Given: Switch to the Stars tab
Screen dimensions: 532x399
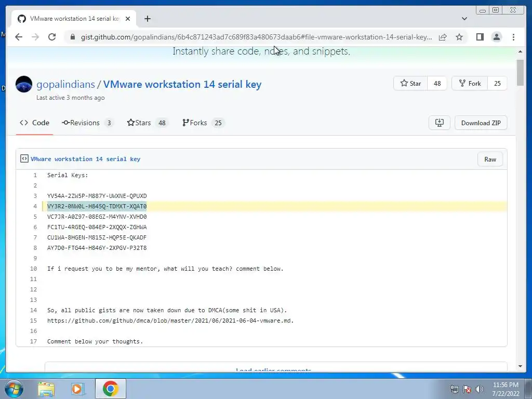Looking at the screenshot, I should (x=147, y=123).
